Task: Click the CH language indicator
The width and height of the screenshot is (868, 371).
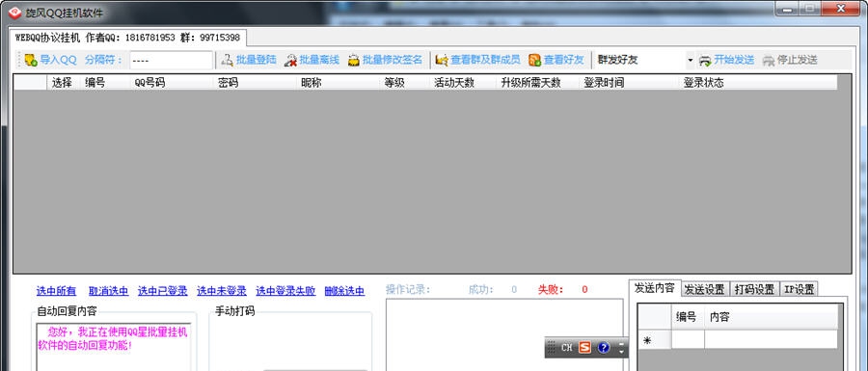Action: pyautogui.click(x=566, y=348)
